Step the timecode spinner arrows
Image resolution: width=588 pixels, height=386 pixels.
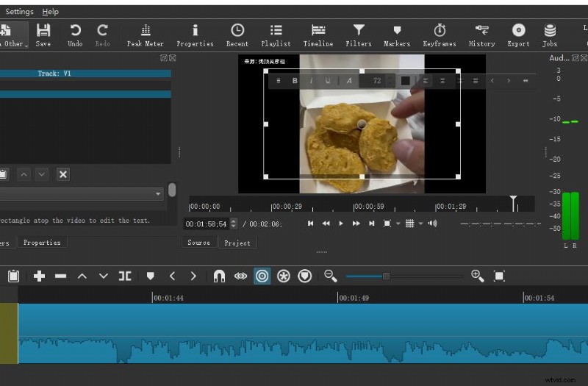(x=233, y=224)
